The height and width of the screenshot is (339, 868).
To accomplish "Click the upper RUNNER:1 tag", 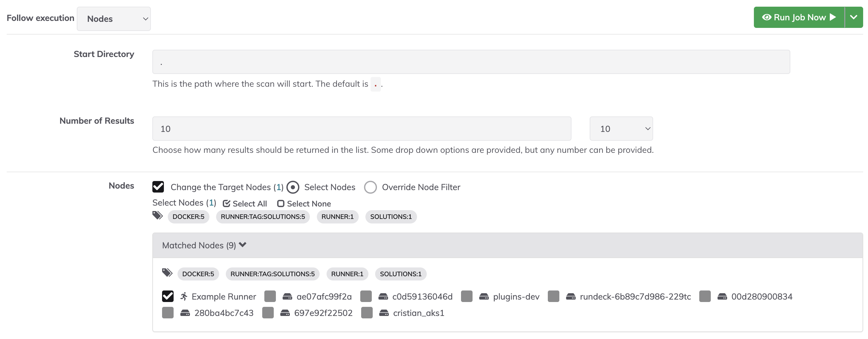I will (x=337, y=216).
